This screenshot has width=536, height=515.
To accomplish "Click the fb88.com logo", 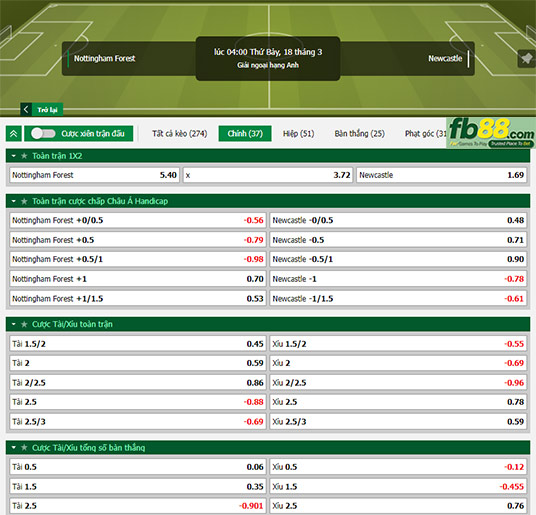I will click(491, 133).
